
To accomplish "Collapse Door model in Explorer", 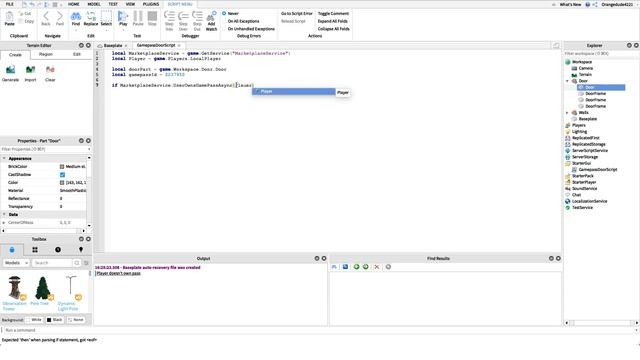I will (567, 81).
